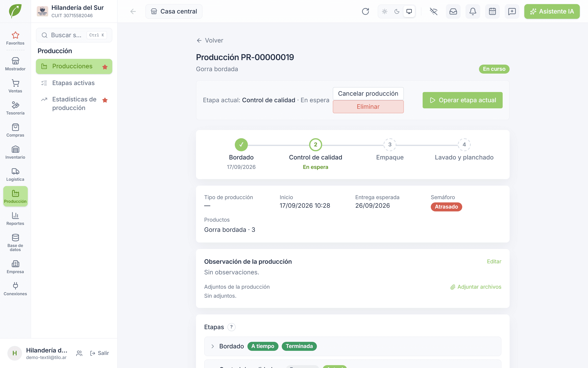Open the Inventario module

tap(15, 152)
